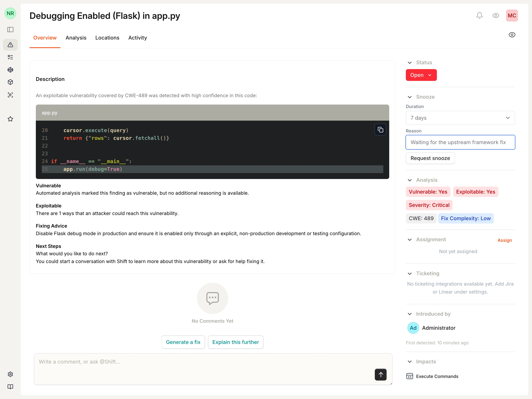This screenshot has width=532, height=399.
Task: Open the checklist tasks sidebar icon
Action: [x=10, y=57]
